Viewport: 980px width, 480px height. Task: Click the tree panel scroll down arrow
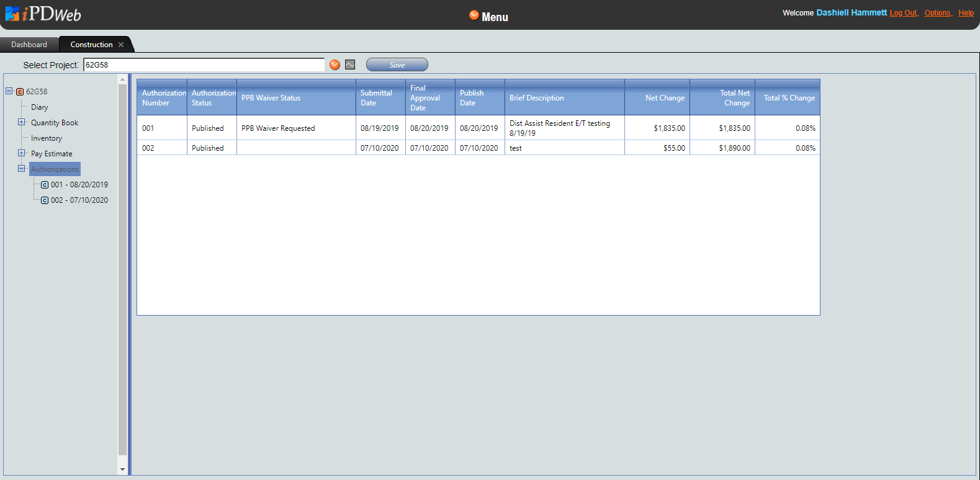point(122,469)
